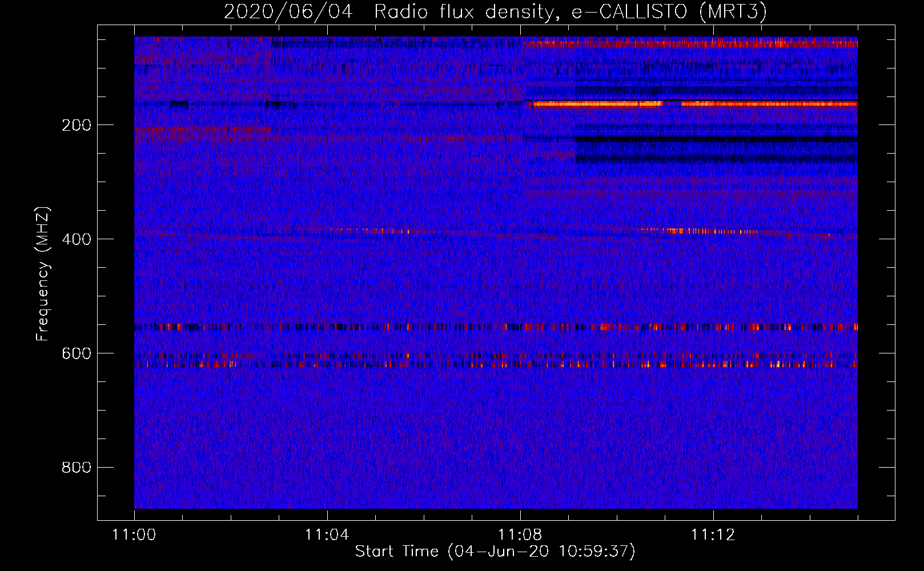Click the "800" frequency tick label
924x571 pixels.
77,468
